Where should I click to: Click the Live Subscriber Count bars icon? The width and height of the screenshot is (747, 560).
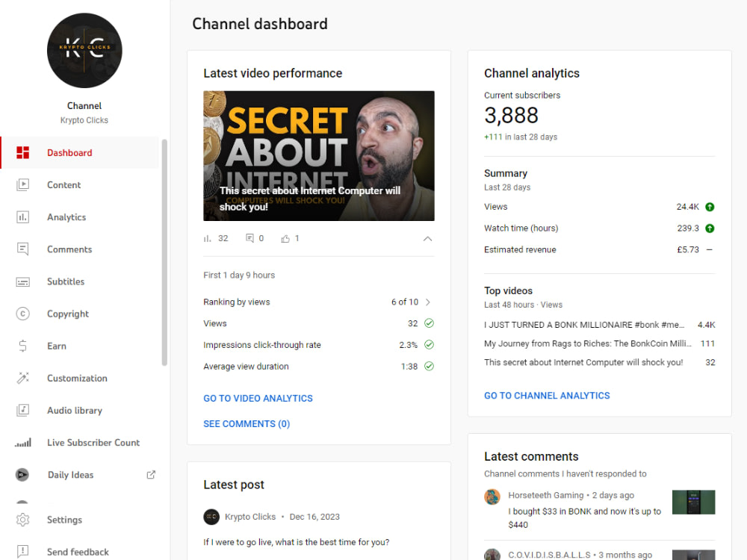pos(23,442)
